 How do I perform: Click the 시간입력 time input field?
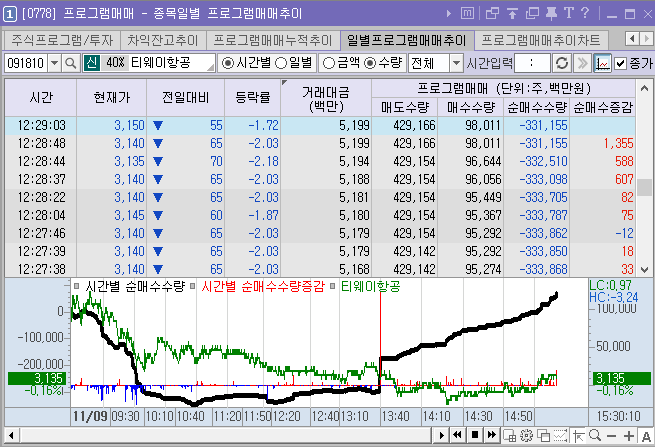pyautogui.click(x=532, y=63)
